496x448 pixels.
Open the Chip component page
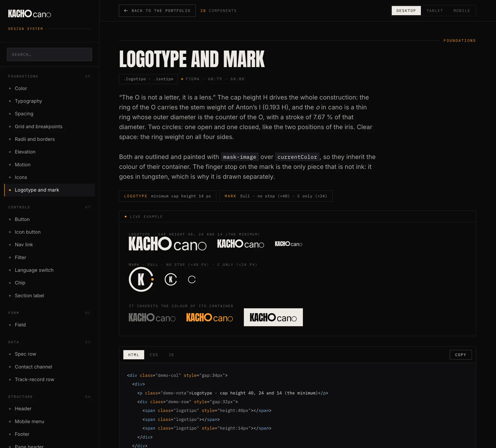50,283
